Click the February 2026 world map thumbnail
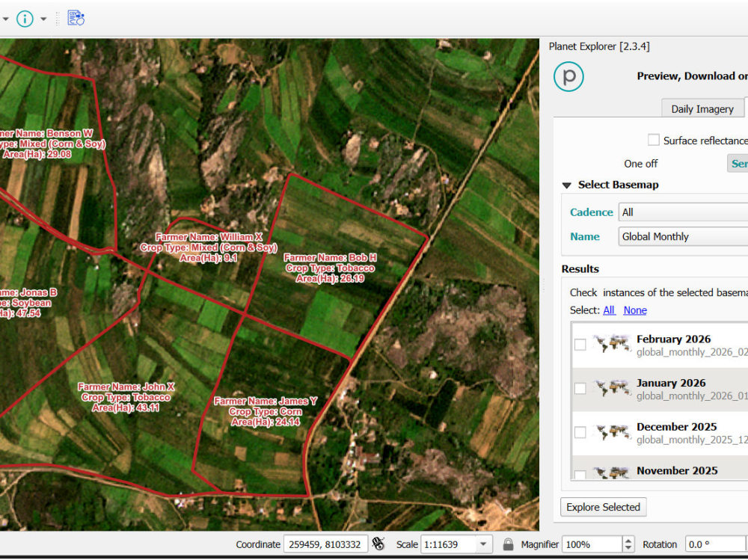 click(612, 344)
